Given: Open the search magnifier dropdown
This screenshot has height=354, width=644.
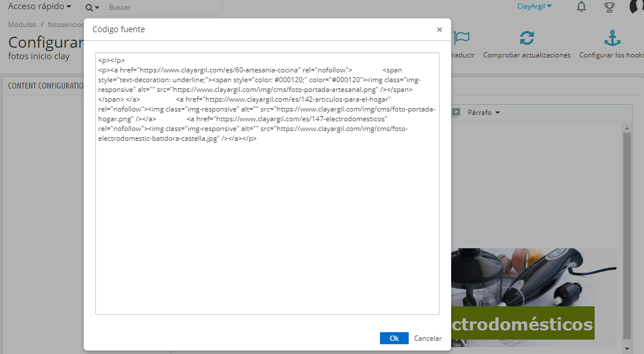Looking at the screenshot, I should tap(92, 7).
